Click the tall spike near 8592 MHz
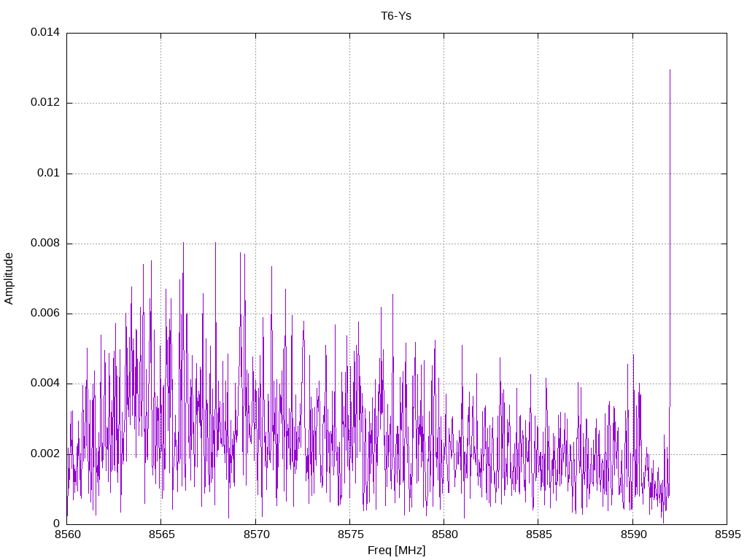The height and width of the screenshot is (560, 747). coord(670,238)
